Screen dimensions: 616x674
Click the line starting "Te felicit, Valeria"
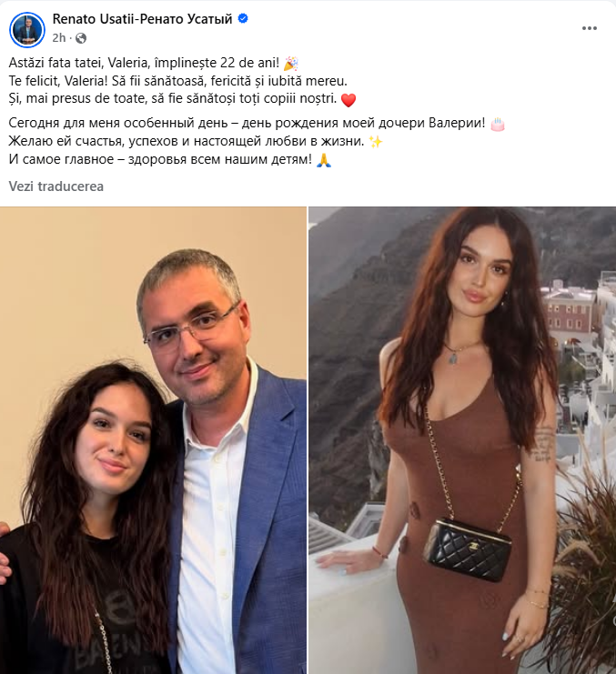[x=178, y=81]
